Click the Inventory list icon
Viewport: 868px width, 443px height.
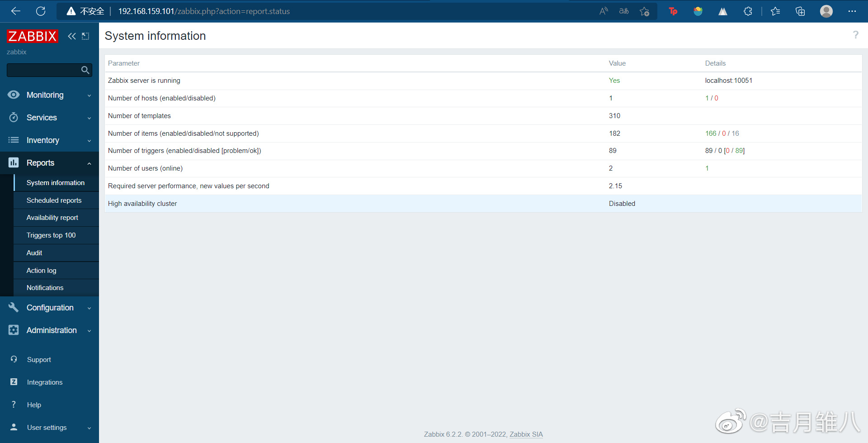click(14, 140)
